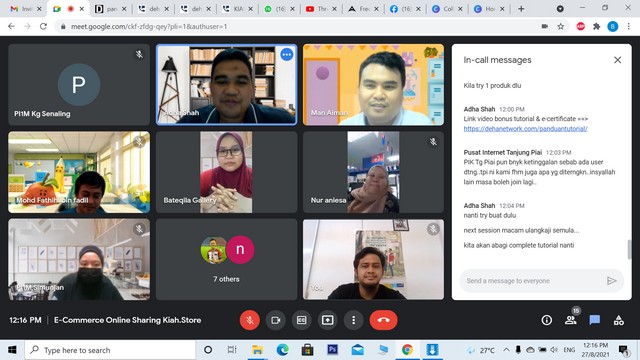Click the Present now screen-share icon
This screenshot has height=360, width=640.
[x=327, y=320]
